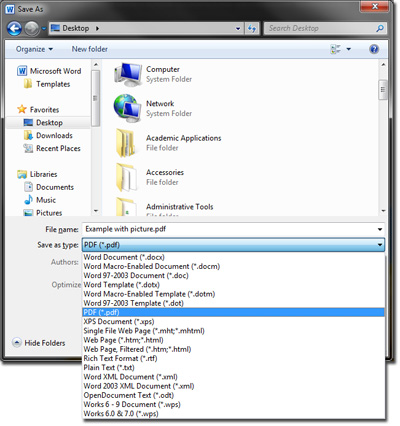Click the Word icon in title bar
The height and width of the screenshot is (426, 400).
[10, 9]
